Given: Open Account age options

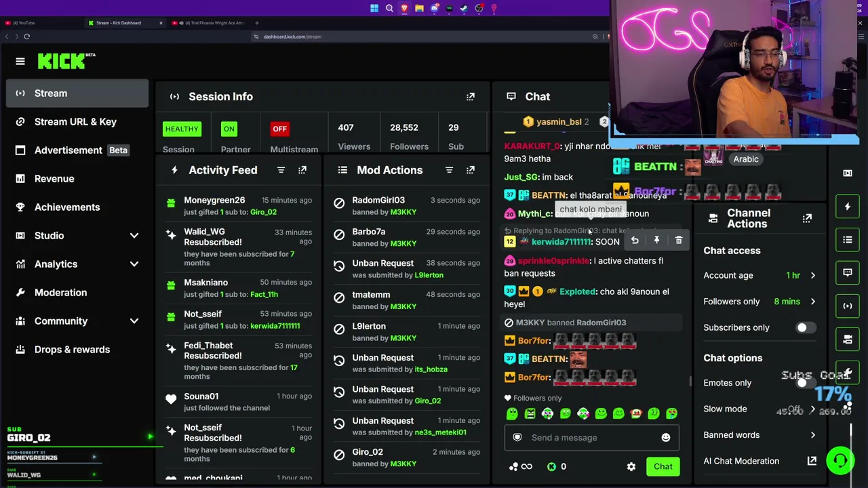Looking at the screenshot, I should click(759, 276).
